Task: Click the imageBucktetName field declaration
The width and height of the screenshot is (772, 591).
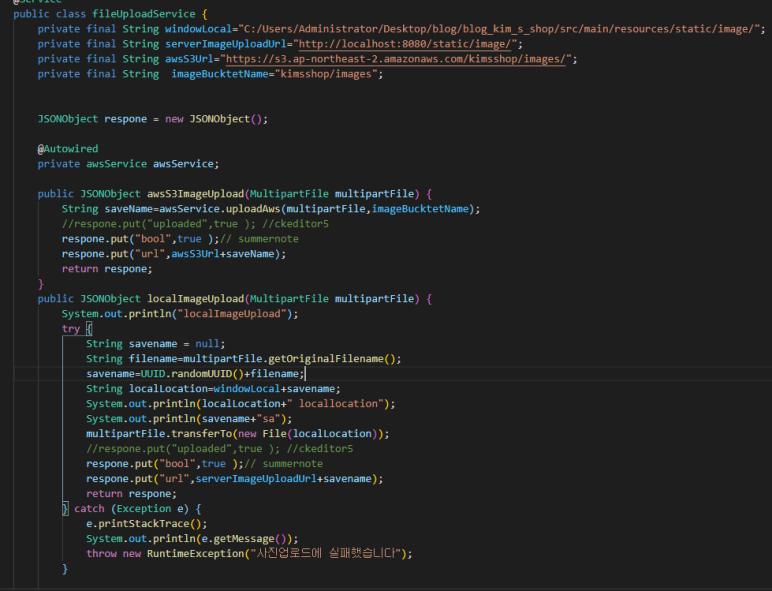Action: [x=220, y=74]
